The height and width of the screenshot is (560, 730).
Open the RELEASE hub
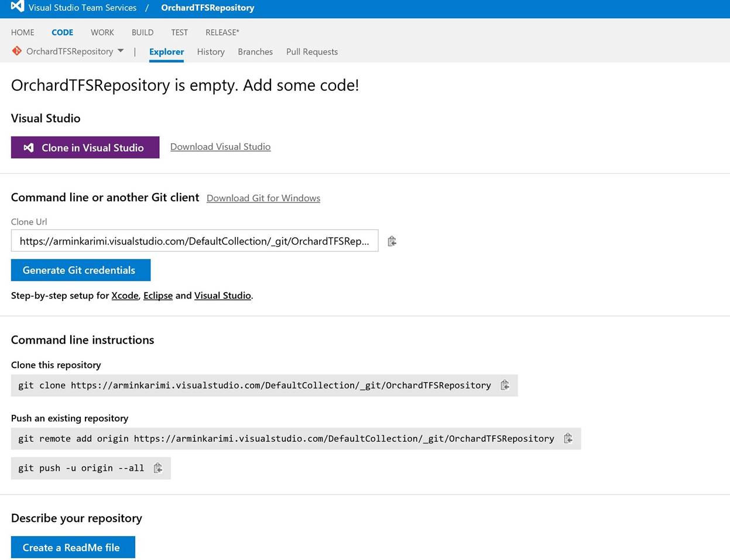pos(222,32)
